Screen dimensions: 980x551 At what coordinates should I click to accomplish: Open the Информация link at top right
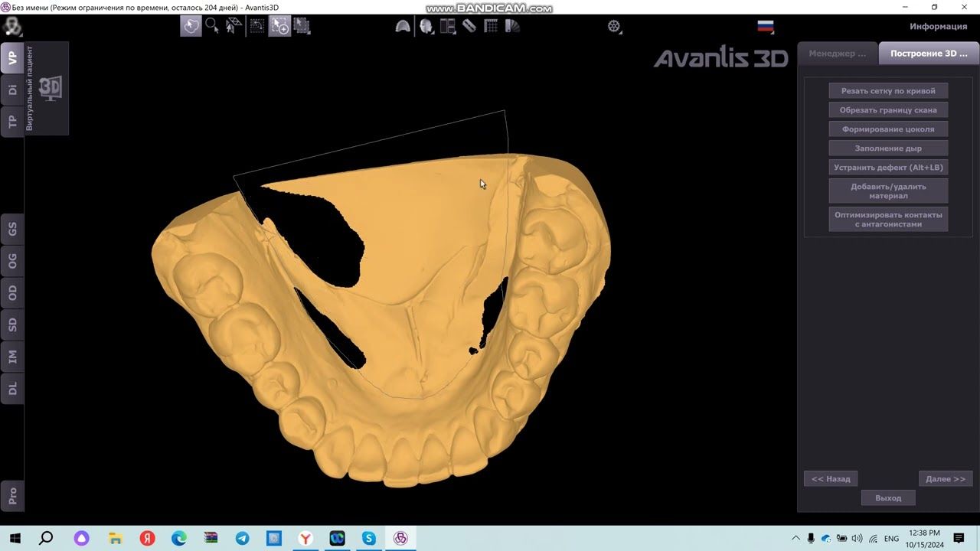[x=938, y=26]
